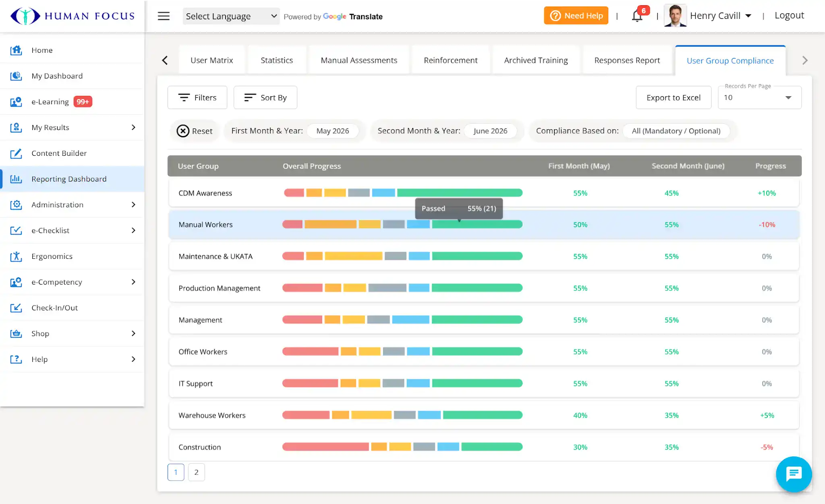Screen dimensions: 825x504
Task: Click the notification bell icon
Action: (637, 16)
